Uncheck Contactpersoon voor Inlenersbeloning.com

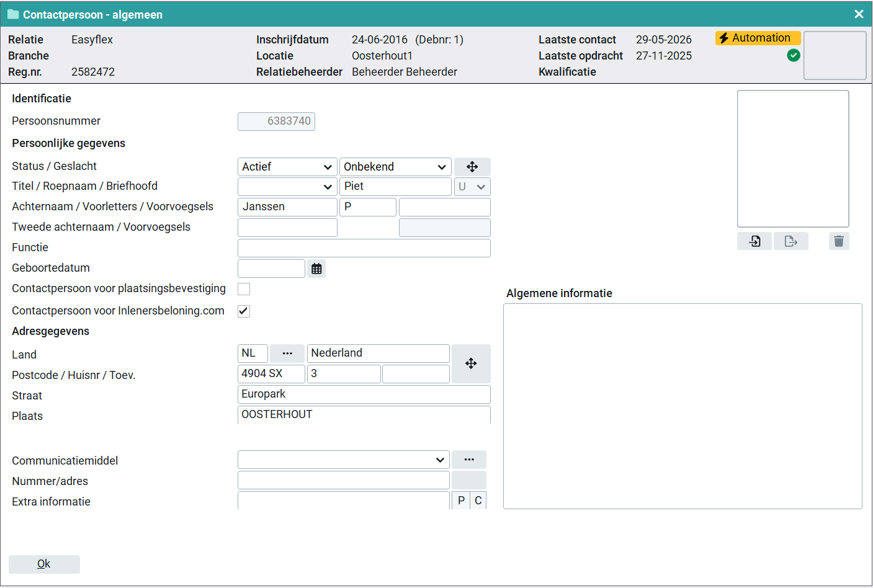pyautogui.click(x=244, y=311)
